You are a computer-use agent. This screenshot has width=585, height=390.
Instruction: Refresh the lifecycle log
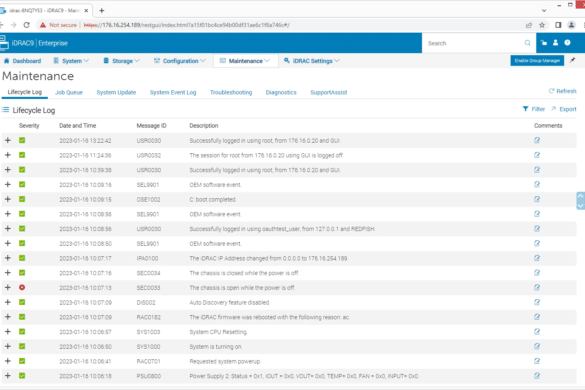pyautogui.click(x=562, y=91)
